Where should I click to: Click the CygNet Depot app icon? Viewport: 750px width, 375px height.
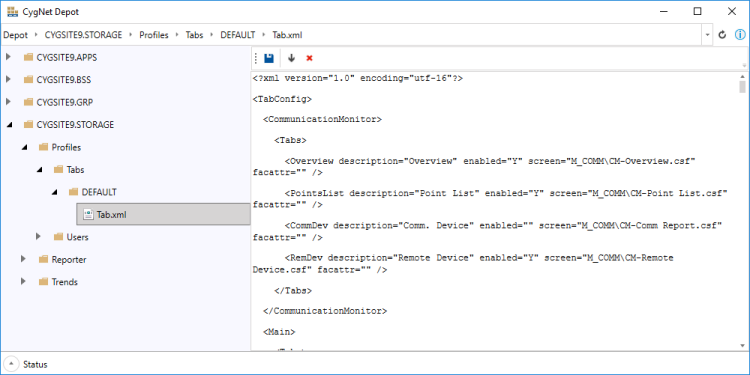point(12,12)
